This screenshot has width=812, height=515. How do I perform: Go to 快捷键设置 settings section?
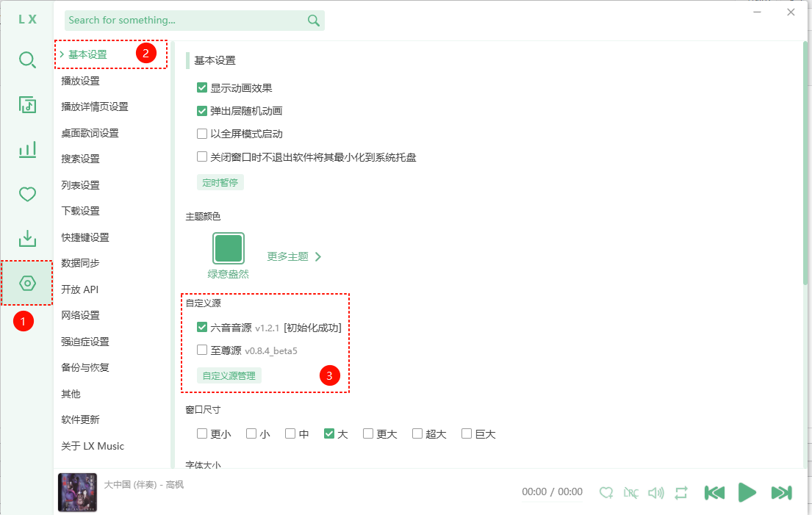[x=85, y=237]
